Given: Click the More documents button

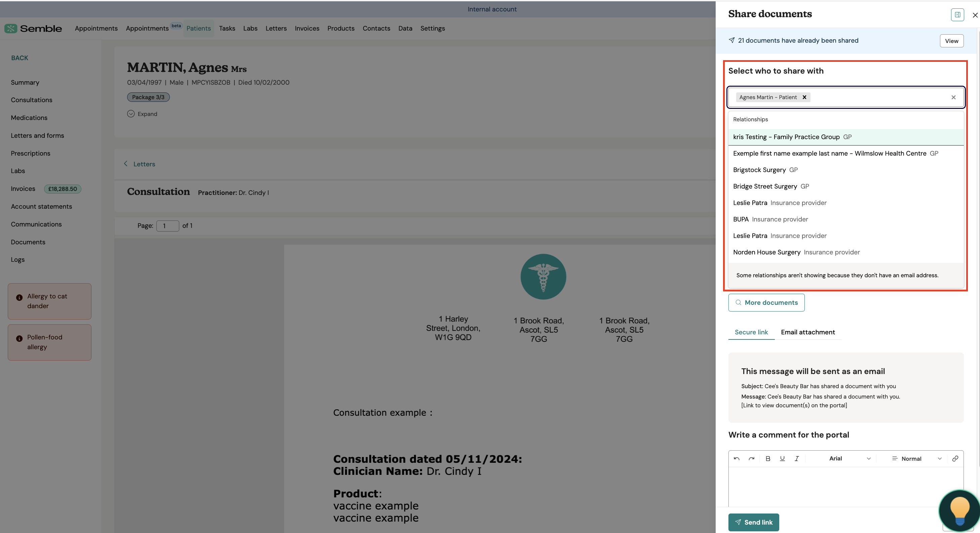Looking at the screenshot, I should point(766,302).
